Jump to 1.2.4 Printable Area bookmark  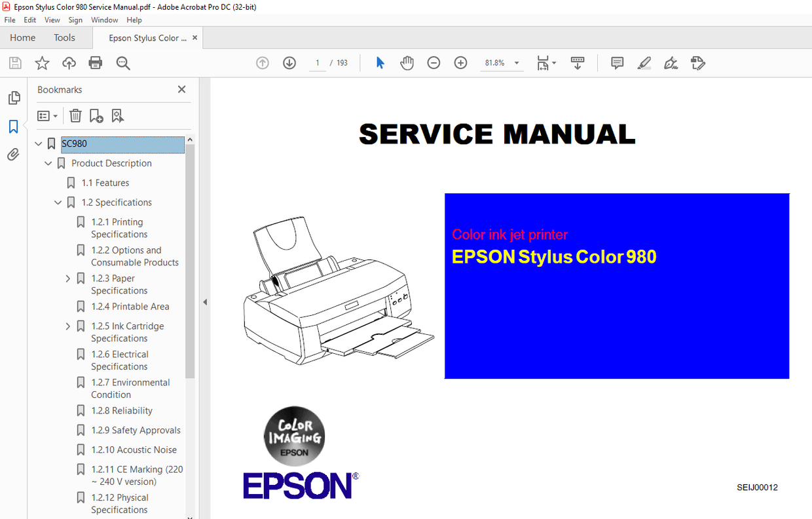[130, 307]
